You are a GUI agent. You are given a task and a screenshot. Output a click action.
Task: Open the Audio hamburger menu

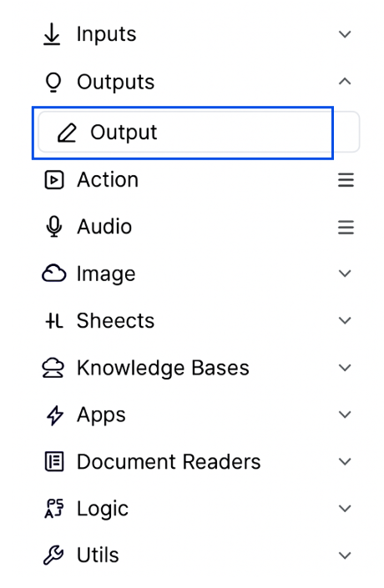[x=346, y=227]
